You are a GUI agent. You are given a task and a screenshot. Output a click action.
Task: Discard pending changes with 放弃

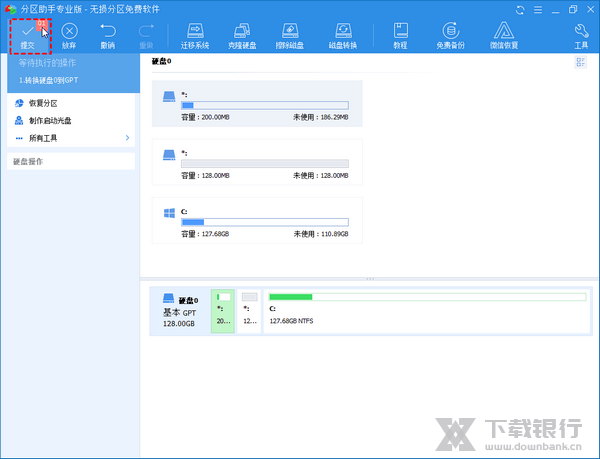[69, 37]
